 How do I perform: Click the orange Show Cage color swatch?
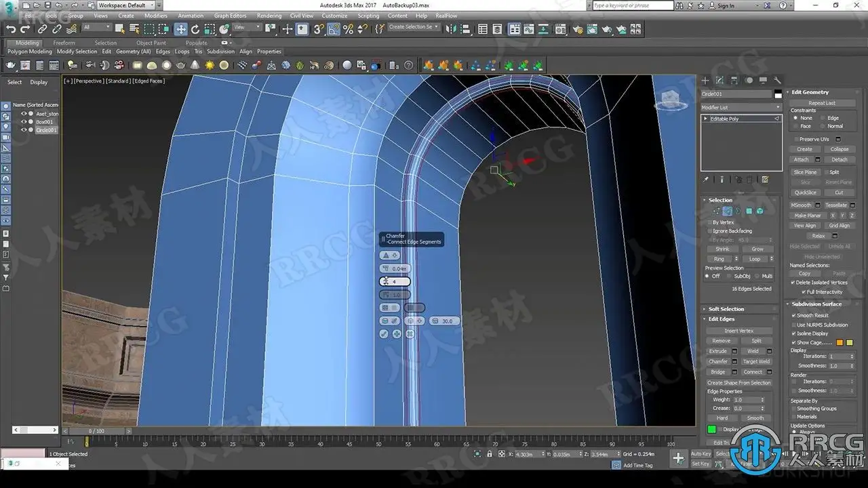point(840,343)
